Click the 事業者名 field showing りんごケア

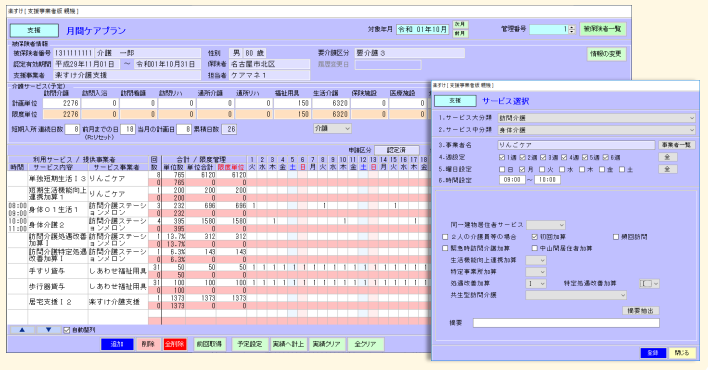576,145
